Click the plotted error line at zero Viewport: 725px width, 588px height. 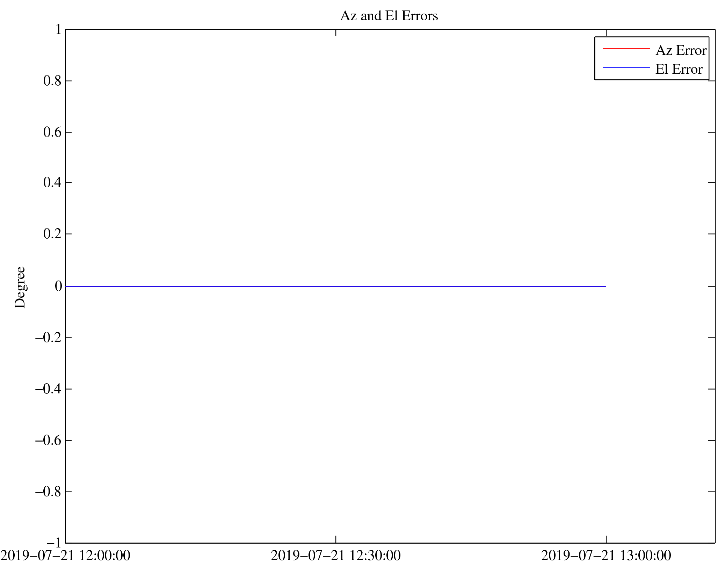tap(335, 286)
